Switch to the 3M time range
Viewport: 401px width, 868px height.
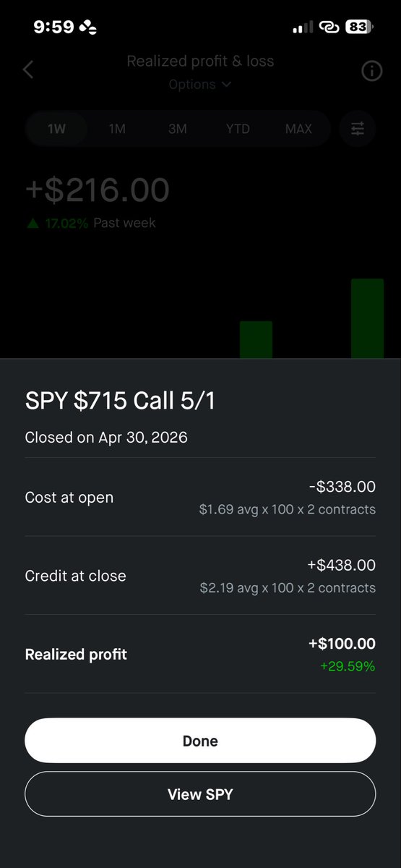point(178,129)
